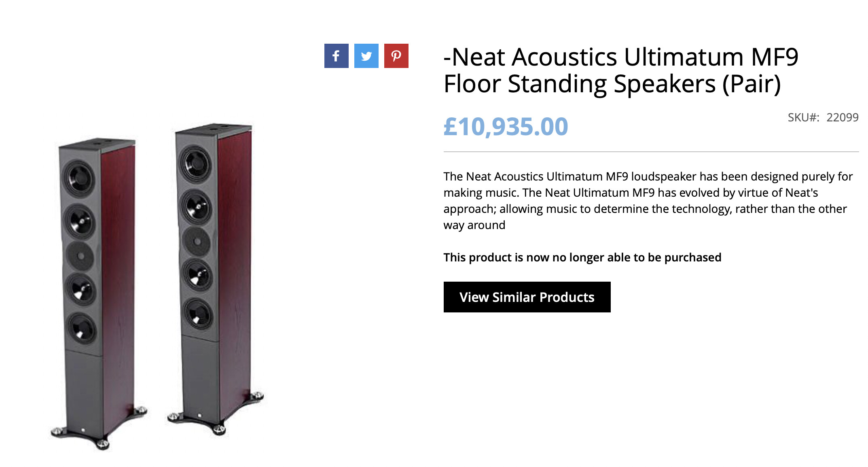Screen dimensions: 868x467
Task: Click the product description paragraph
Action: (647, 201)
